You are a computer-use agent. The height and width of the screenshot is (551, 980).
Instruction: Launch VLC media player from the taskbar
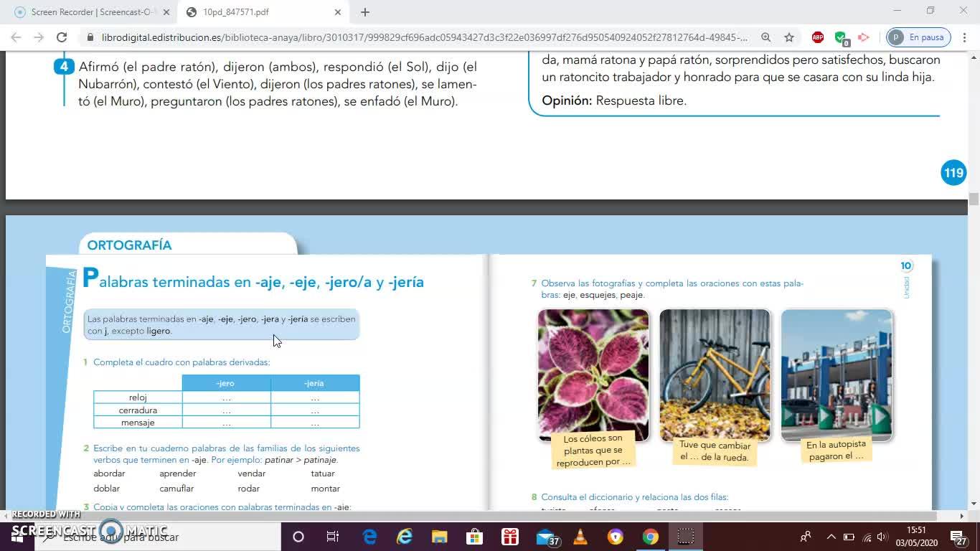pos(580,537)
